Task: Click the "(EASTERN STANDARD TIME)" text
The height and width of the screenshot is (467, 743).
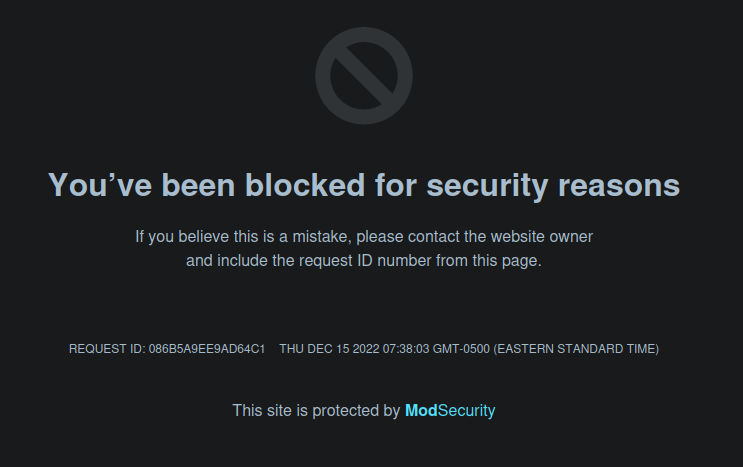Action: [576, 349]
